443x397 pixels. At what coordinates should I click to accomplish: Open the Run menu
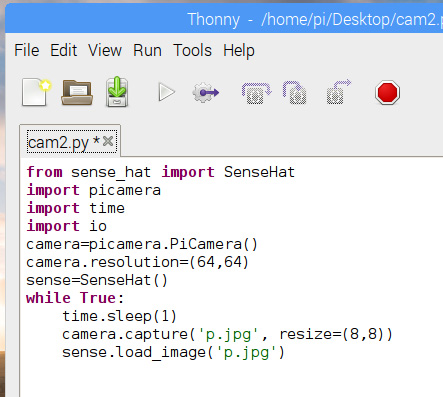click(147, 51)
